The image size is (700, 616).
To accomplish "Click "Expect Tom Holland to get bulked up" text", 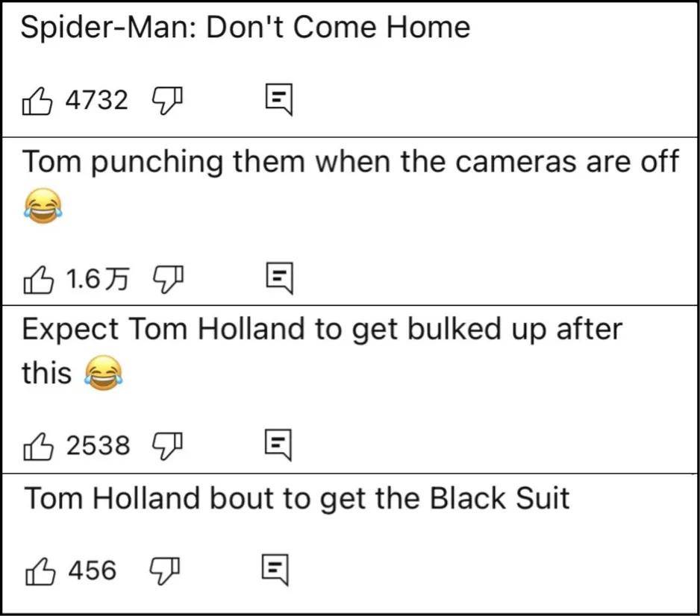I will (322, 330).
